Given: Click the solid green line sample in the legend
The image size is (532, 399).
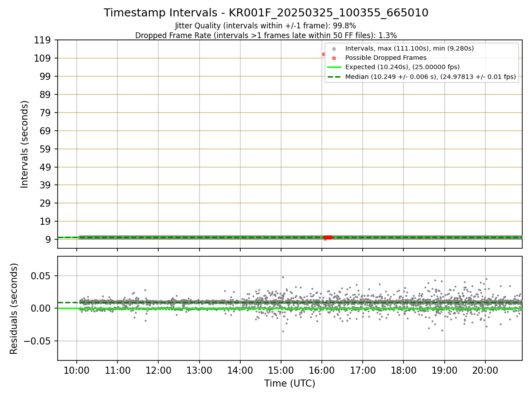Looking at the screenshot, I should (334, 67).
